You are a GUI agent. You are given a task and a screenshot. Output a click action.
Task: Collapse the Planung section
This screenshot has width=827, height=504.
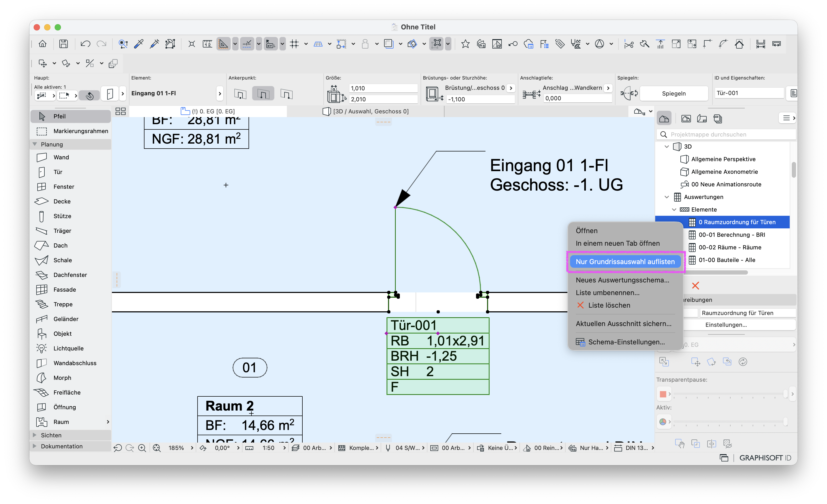click(x=35, y=144)
